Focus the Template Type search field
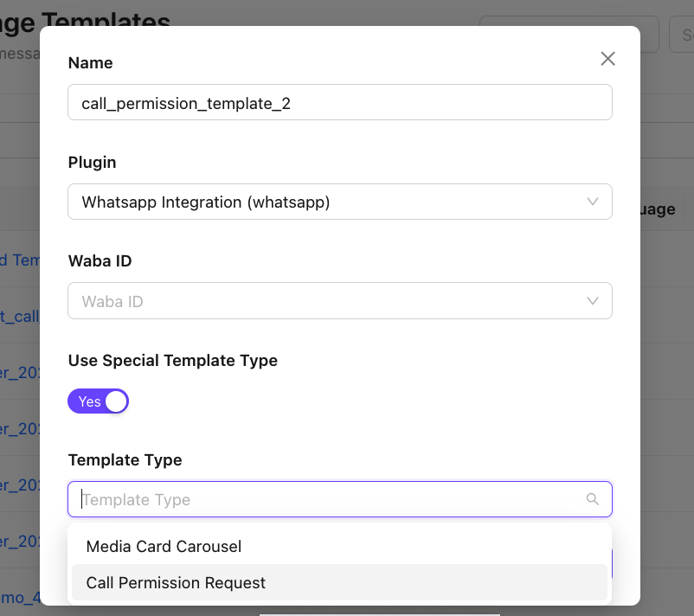Screen dimensions: 694x616 (340, 499)
